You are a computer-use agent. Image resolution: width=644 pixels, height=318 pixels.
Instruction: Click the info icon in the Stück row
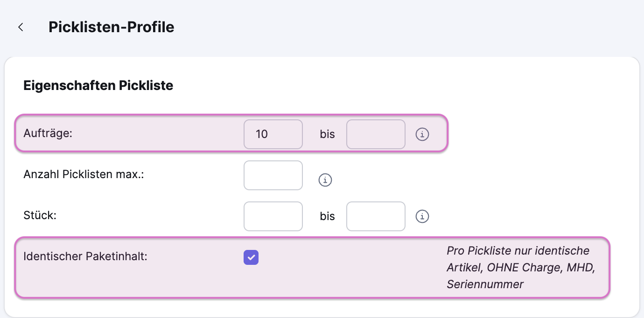coord(422,216)
